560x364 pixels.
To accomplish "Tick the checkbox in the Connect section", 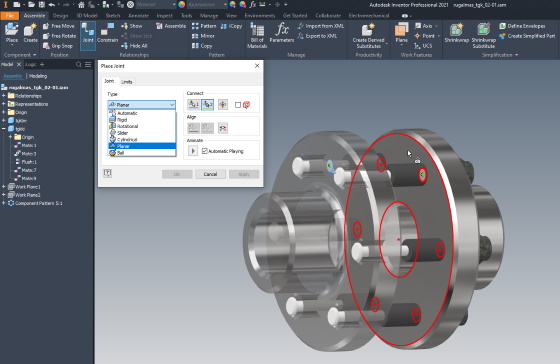I will click(x=238, y=105).
